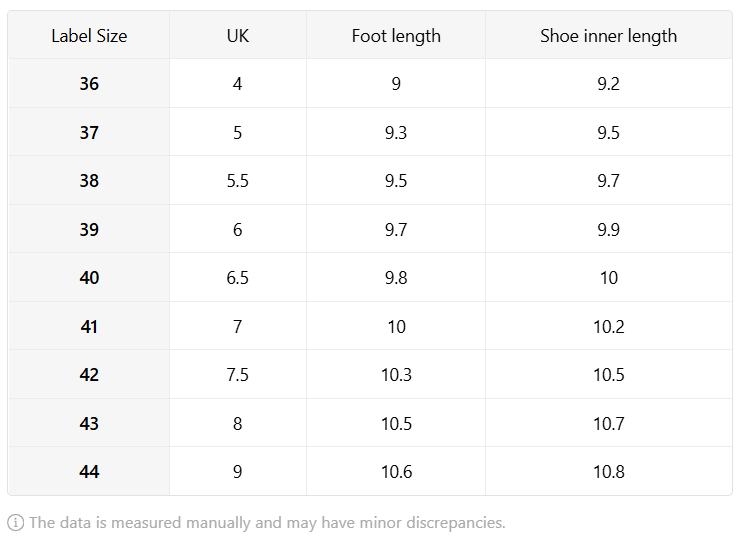Click shoe inner length 10.2 cell
Screen dimensions: 739x540
click(x=608, y=326)
